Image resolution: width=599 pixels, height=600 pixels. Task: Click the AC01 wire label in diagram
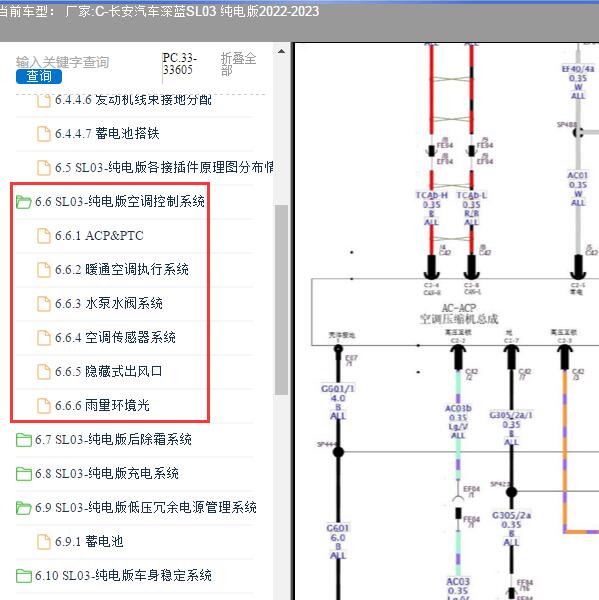click(x=578, y=175)
